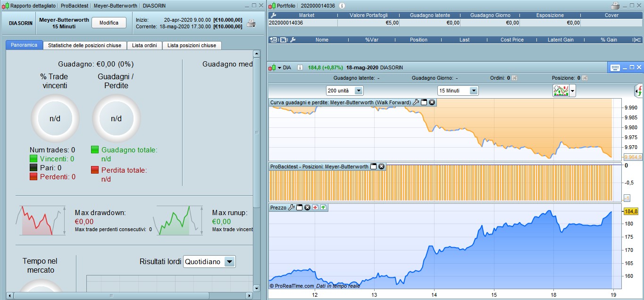644x300 pixels.
Task: Open the settings wrench in the Market table header
Action: point(273,15)
